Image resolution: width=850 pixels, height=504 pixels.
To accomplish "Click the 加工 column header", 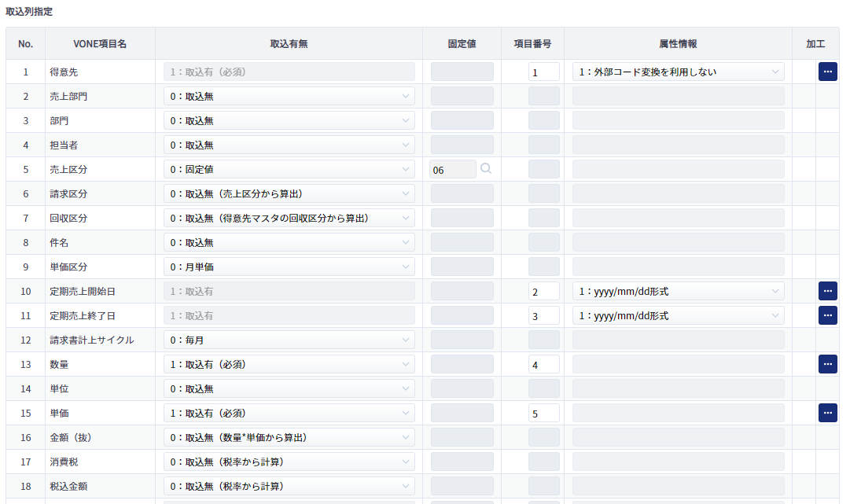I will pyautogui.click(x=815, y=44).
